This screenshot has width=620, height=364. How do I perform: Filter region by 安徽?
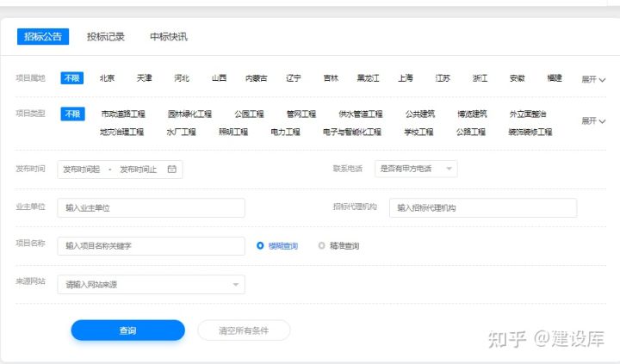(x=518, y=78)
